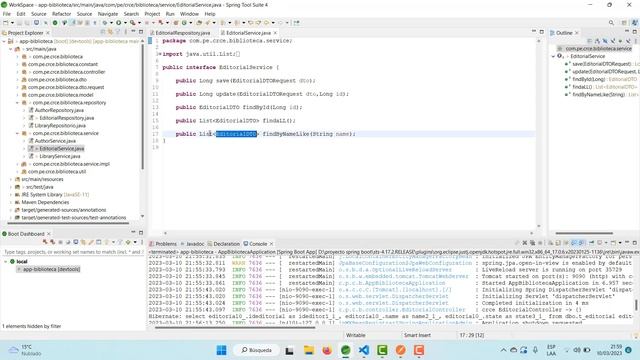The width and height of the screenshot is (640, 360).
Task: Expand the src/main/resources folder
Action: pyautogui.click(x=11, y=179)
